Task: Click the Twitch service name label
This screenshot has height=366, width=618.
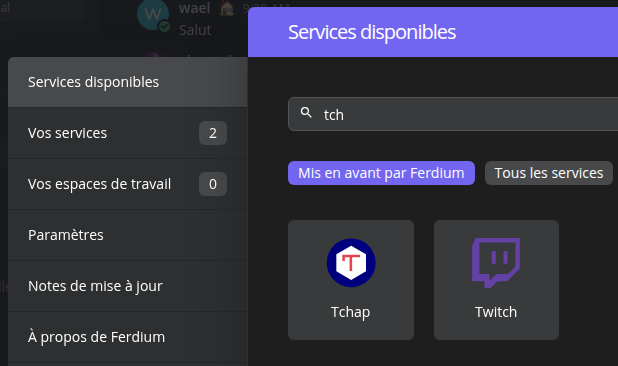Action: tap(496, 312)
